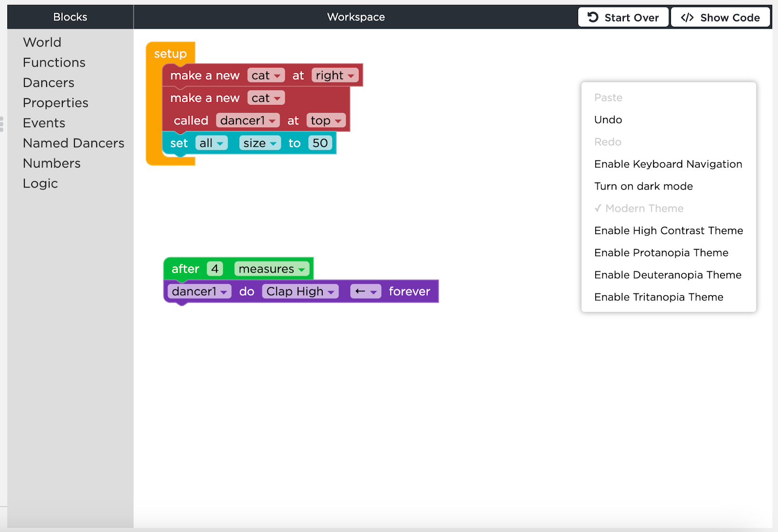Select the Named Dancers category

click(73, 143)
